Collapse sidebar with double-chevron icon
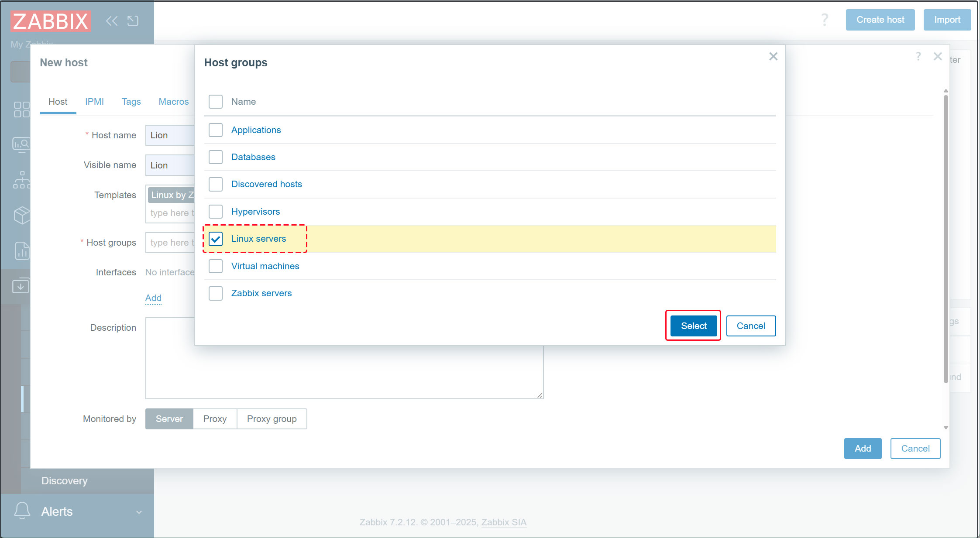Viewport: 980px width, 538px height. [x=112, y=21]
